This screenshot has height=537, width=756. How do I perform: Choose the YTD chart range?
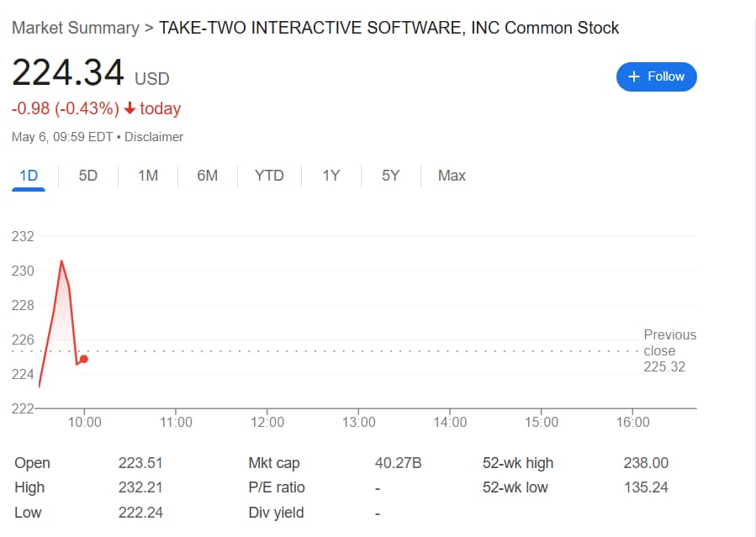(x=269, y=176)
